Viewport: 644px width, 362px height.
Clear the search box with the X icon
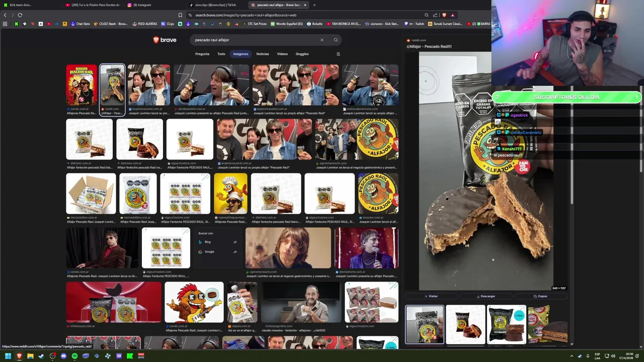tap(322, 40)
